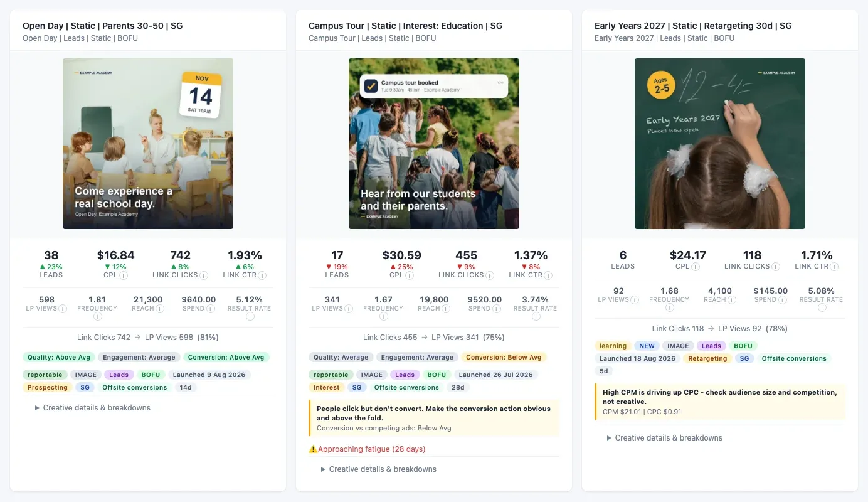
Task: Expand Creative details & breakdowns in Campus Tour card
Action: click(x=379, y=469)
